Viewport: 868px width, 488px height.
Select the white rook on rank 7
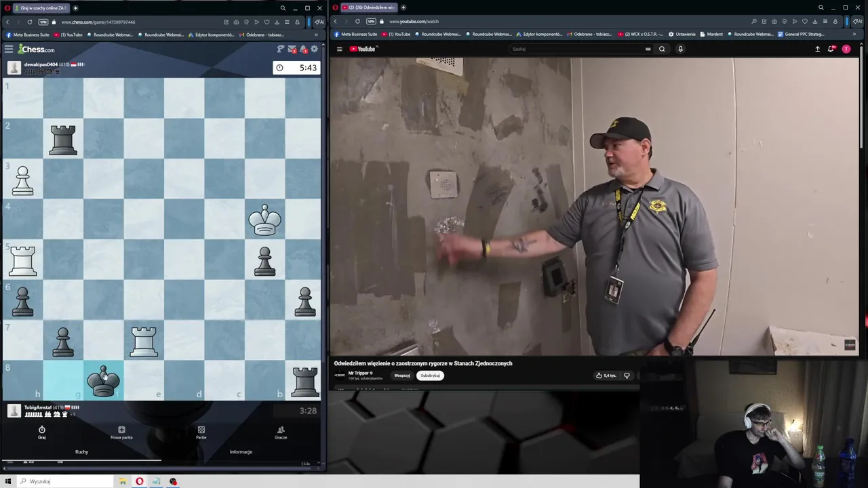[144, 342]
